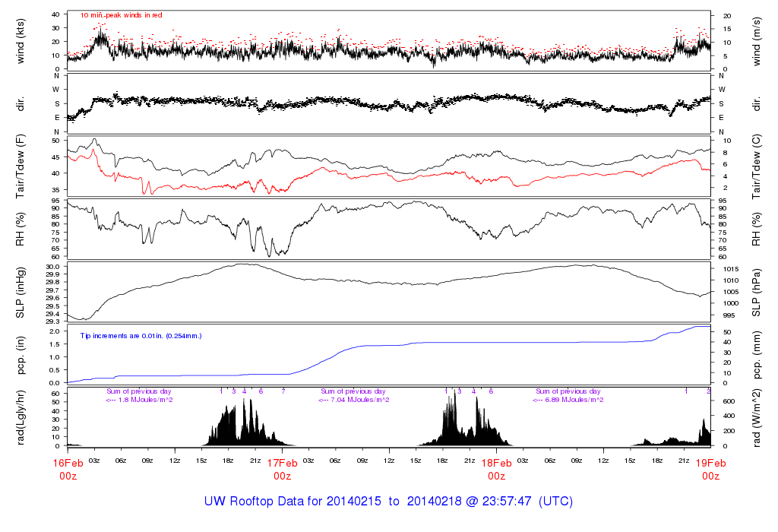
Task: Click the "1000" hPa tick value
Action: 731,303
